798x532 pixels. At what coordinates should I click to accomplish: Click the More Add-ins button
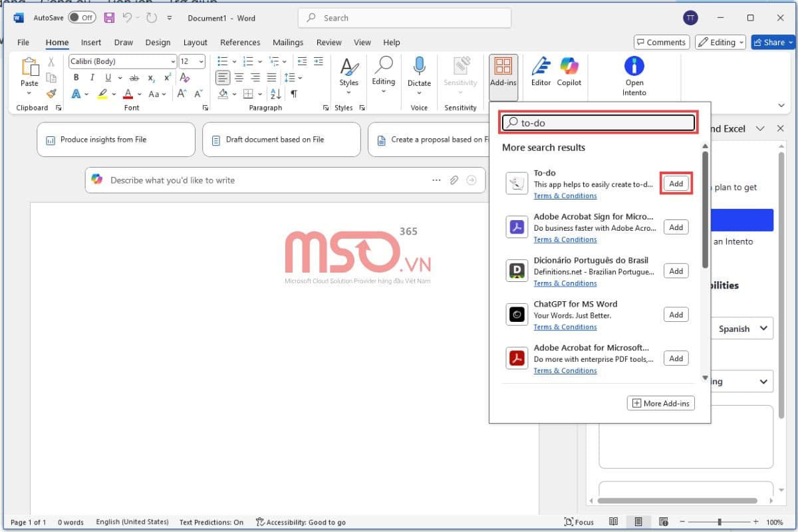pyautogui.click(x=661, y=403)
